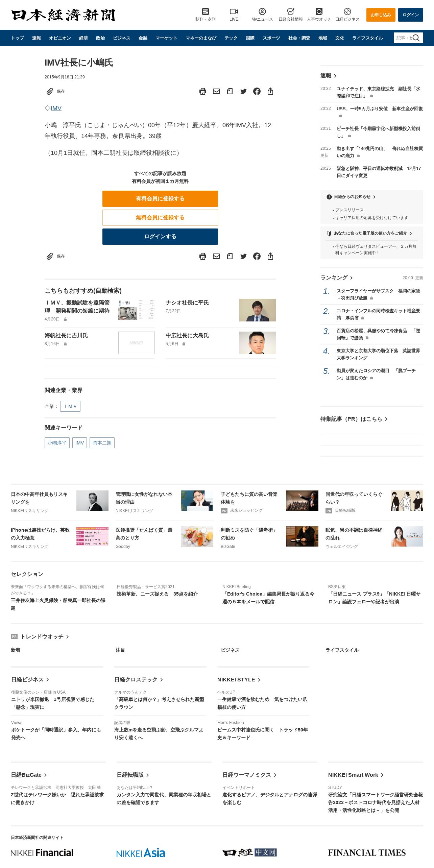The width and height of the screenshot is (434, 868).
Task: Click the ＩＭＶ company tag
Action: (x=70, y=406)
